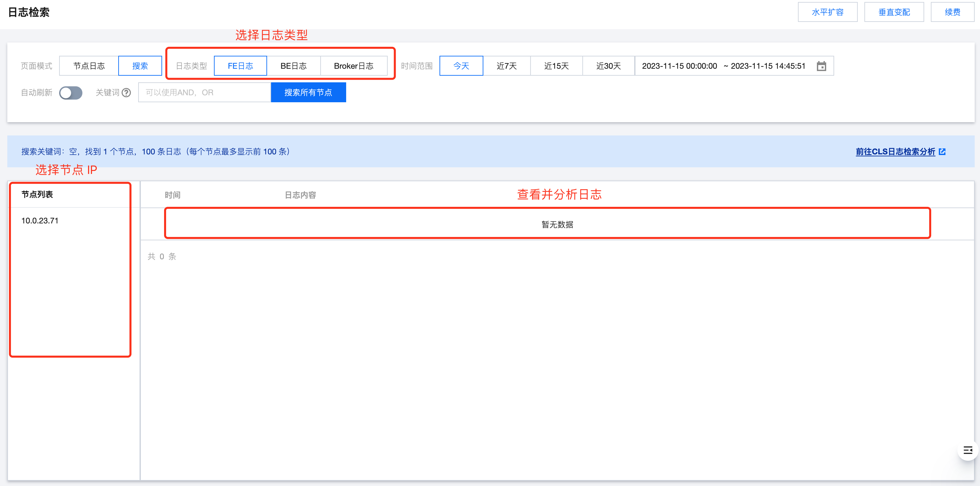Set time range to 近15天
This screenshot has height=486, width=980.
556,66
